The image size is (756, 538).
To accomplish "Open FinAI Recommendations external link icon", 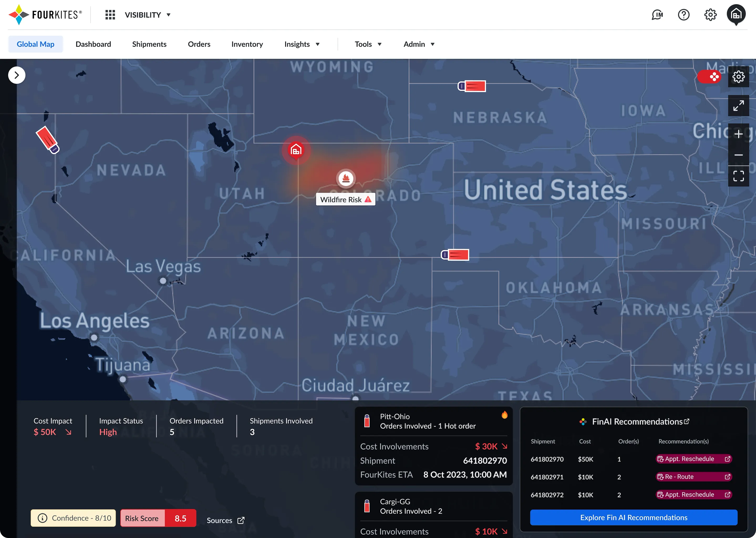I will coord(686,421).
